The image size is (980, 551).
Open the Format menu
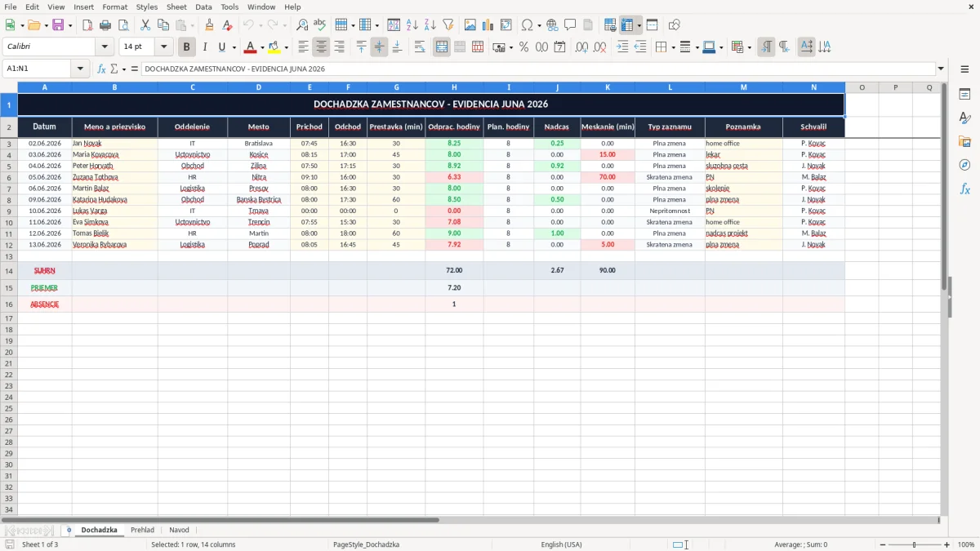coord(114,7)
